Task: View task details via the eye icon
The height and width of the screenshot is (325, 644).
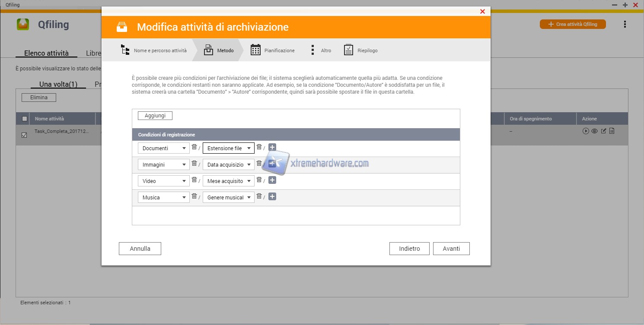Action: point(594,131)
